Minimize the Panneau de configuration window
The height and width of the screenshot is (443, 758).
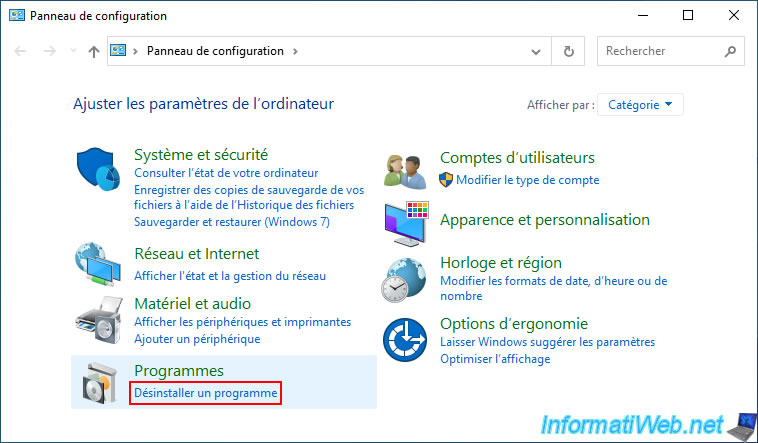[642, 15]
